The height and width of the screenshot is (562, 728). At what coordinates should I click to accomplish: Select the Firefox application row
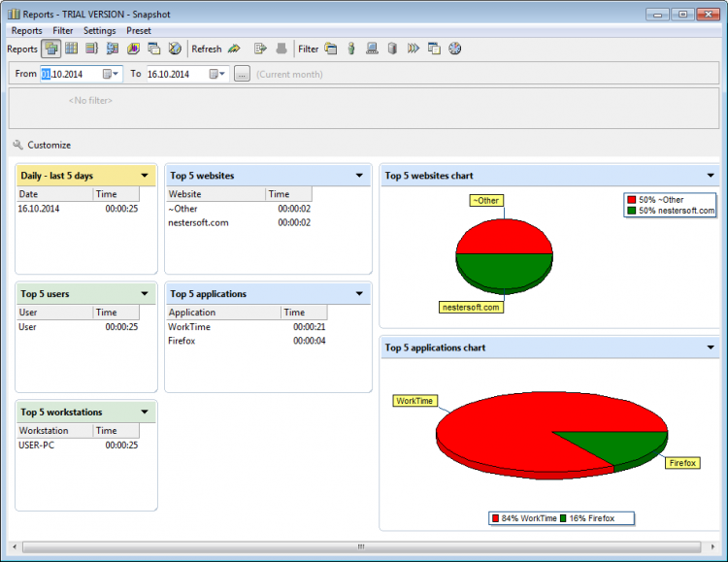point(247,341)
